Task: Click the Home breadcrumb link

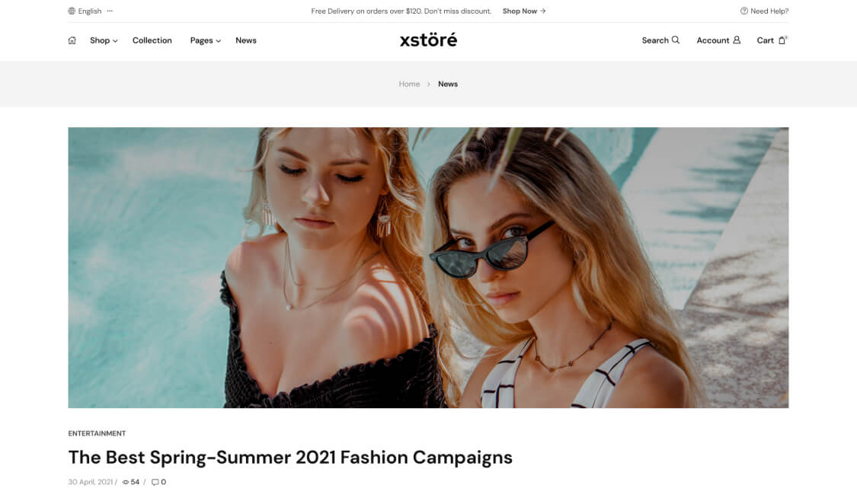Action: tap(409, 84)
